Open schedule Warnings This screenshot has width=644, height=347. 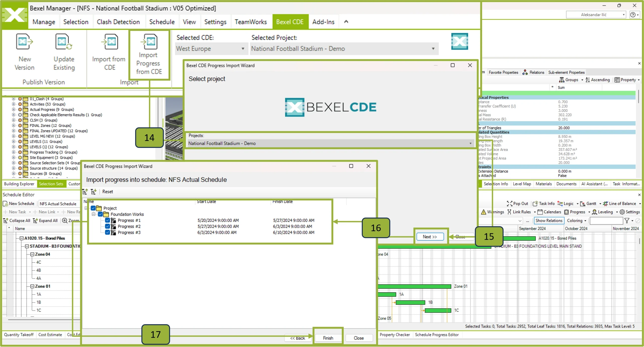[x=493, y=212]
